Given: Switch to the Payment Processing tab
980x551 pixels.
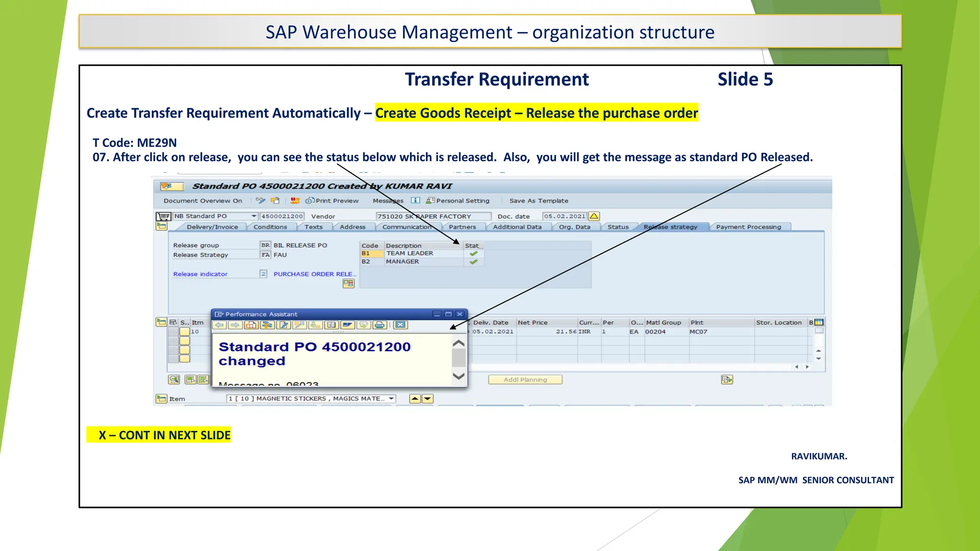Looking at the screenshot, I should point(748,227).
